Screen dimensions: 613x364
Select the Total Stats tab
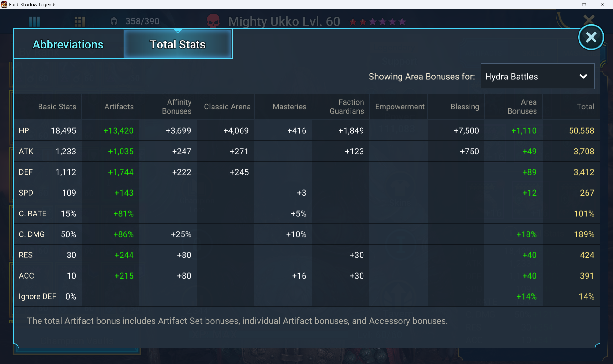[x=178, y=44]
